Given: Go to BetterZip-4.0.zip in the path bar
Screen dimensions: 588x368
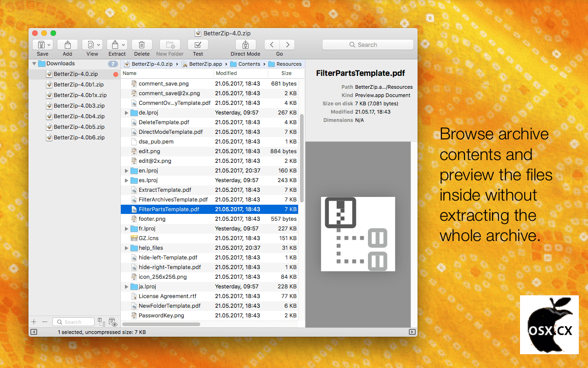Looking at the screenshot, I should 148,64.
